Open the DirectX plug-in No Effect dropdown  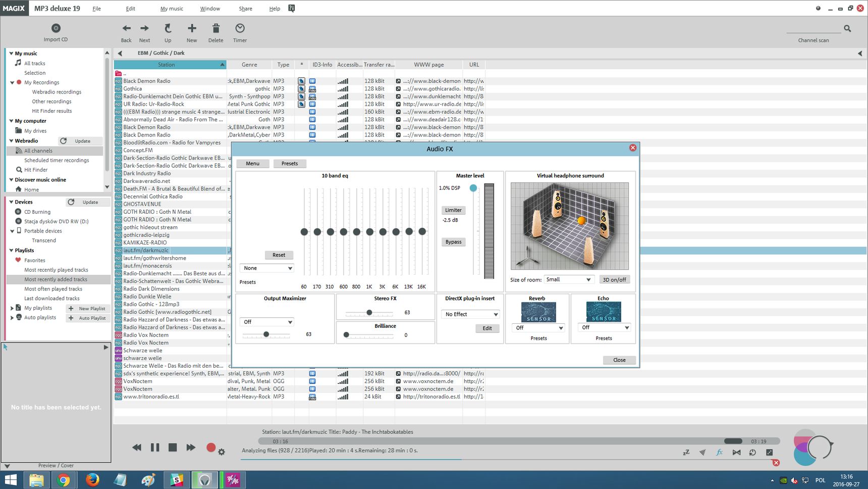[471, 314]
